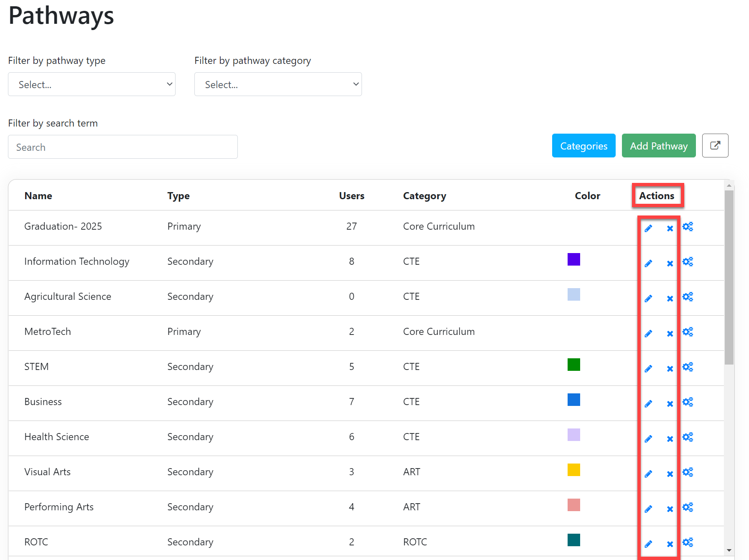Select the 'Graduation- 2025' name cell
The width and height of the screenshot is (749, 560).
click(63, 226)
